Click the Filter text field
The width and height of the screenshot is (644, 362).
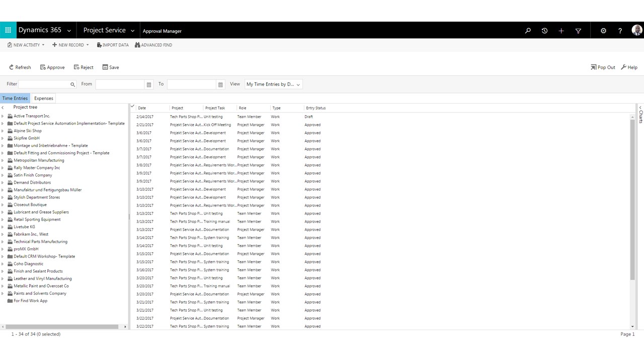pyautogui.click(x=44, y=84)
